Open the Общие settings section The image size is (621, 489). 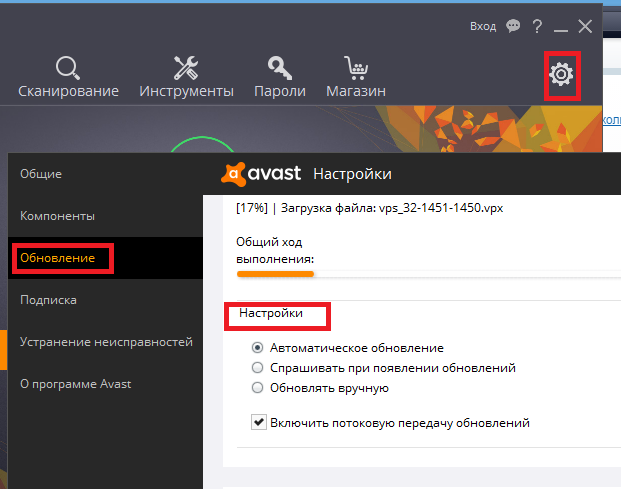coord(41,174)
